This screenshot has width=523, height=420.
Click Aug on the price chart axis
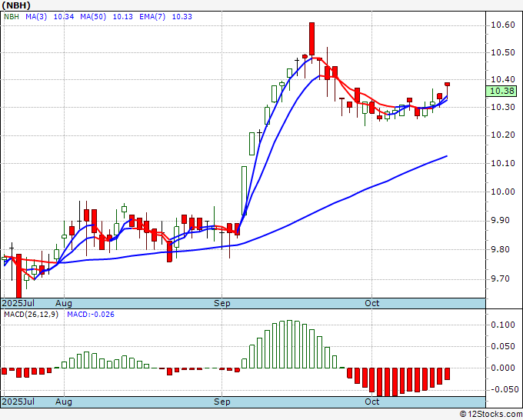pos(64,303)
